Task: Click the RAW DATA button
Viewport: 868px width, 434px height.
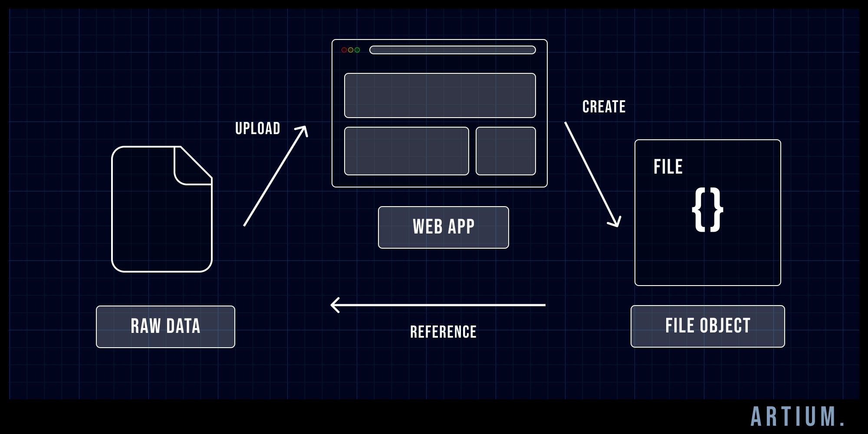Action: 165,326
